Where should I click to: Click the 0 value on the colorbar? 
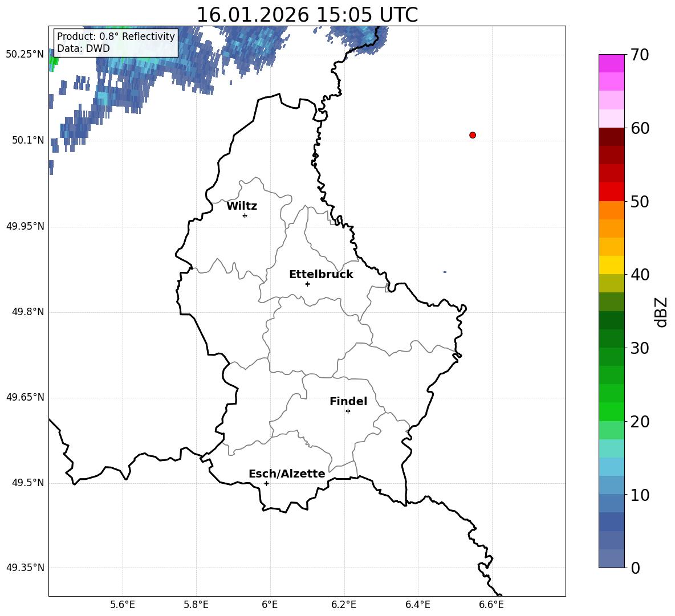coord(636,568)
